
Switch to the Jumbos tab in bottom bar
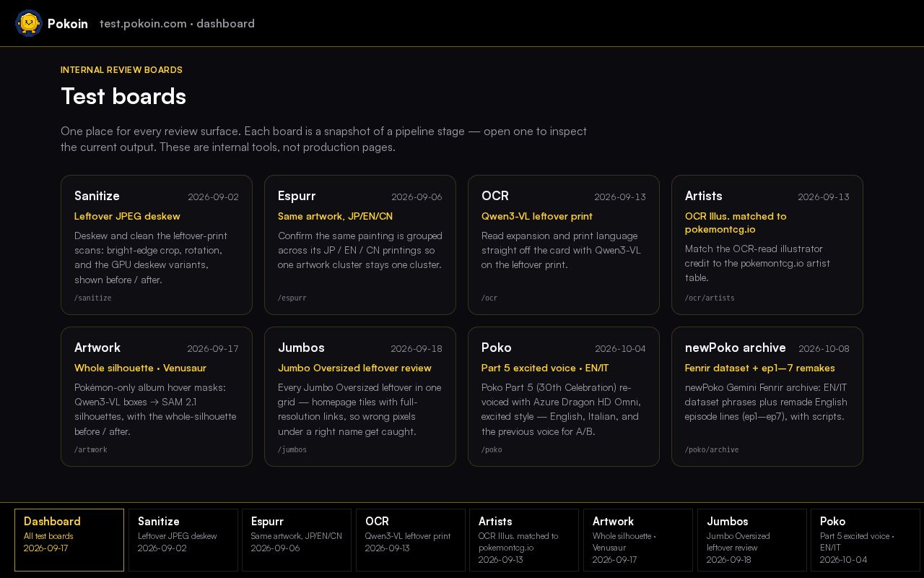click(x=751, y=540)
